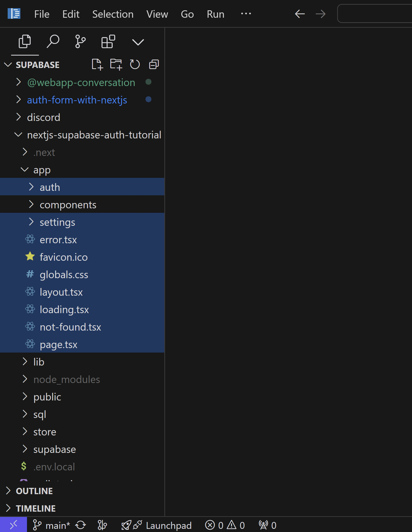Expand the components folder
412x532 pixels.
pyautogui.click(x=82, y=205)
